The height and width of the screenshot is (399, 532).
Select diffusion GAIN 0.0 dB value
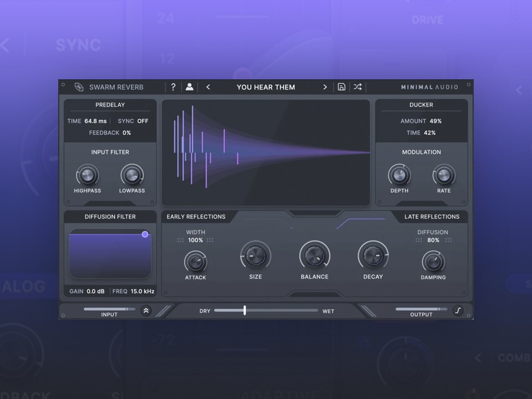click(x=96, y=291)
